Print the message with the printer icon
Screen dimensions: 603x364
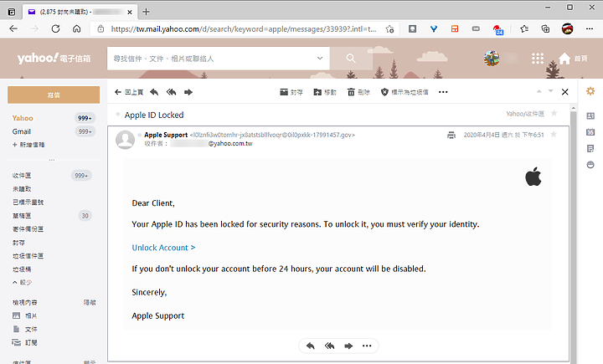[451, 135]
